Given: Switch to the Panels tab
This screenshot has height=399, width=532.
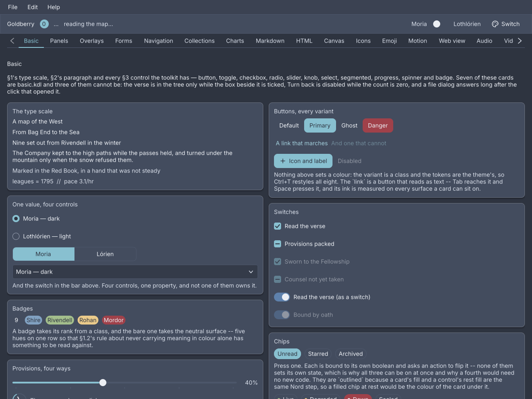Looking at the screenshot, I should (x=59, y=41).
